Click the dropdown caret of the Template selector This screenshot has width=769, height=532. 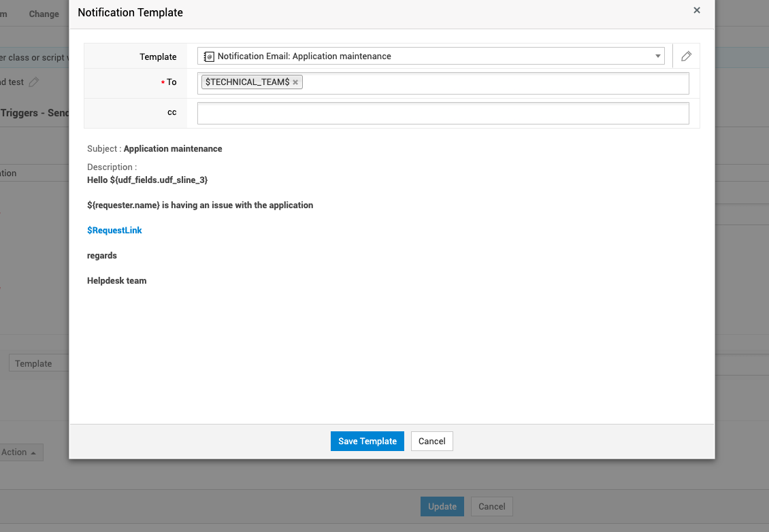pos(657,56)
